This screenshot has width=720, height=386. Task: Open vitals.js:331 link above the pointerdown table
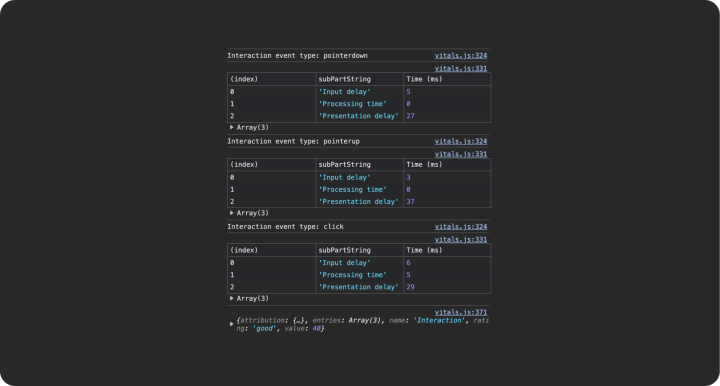(x=461, y=68)
